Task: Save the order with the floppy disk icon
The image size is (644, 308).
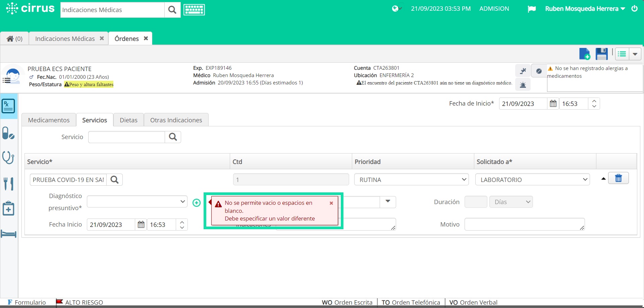Action: tap(601, 54)
